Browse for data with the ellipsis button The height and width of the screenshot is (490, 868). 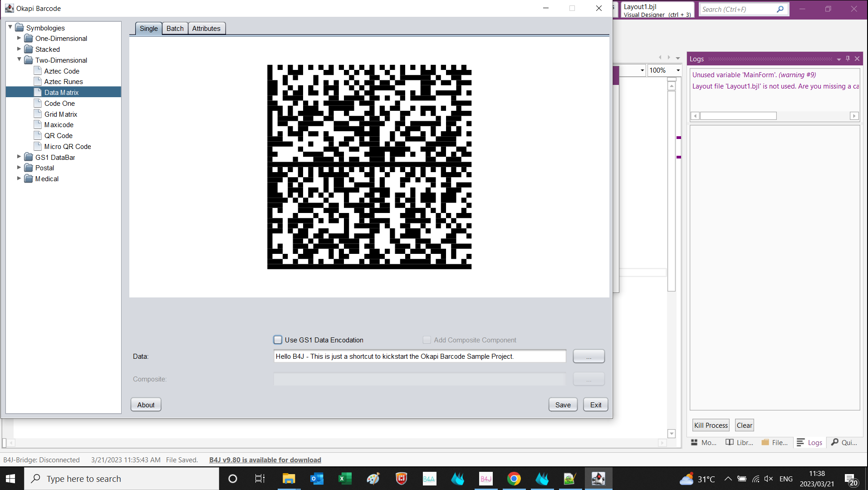click(x=588, y=356)
